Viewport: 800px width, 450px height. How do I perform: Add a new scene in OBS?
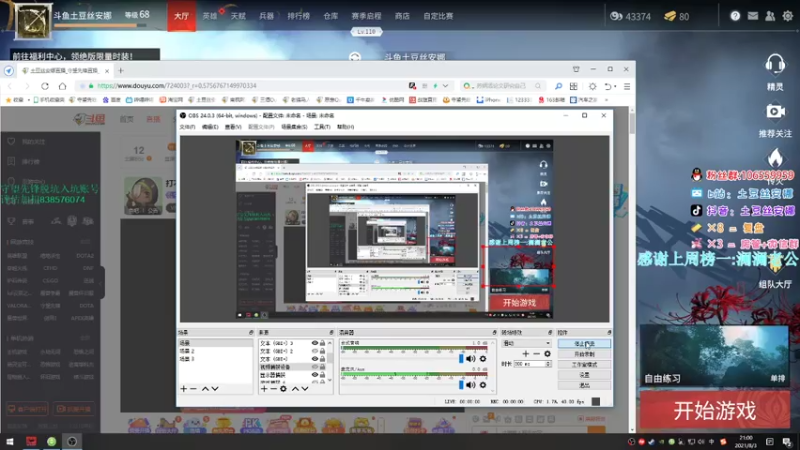[184, 389]
